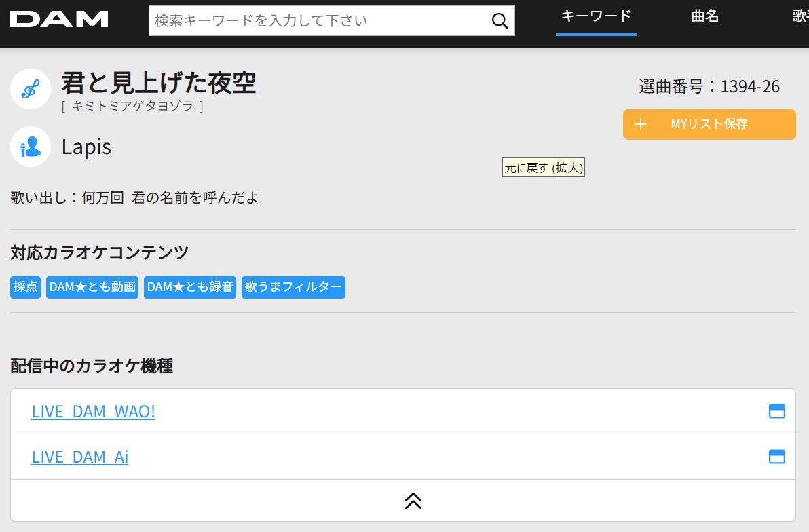Screen dimensions: 809x532
Task: Click the device icon beside LIVE DAM WAO!
Action: (778, 411)
